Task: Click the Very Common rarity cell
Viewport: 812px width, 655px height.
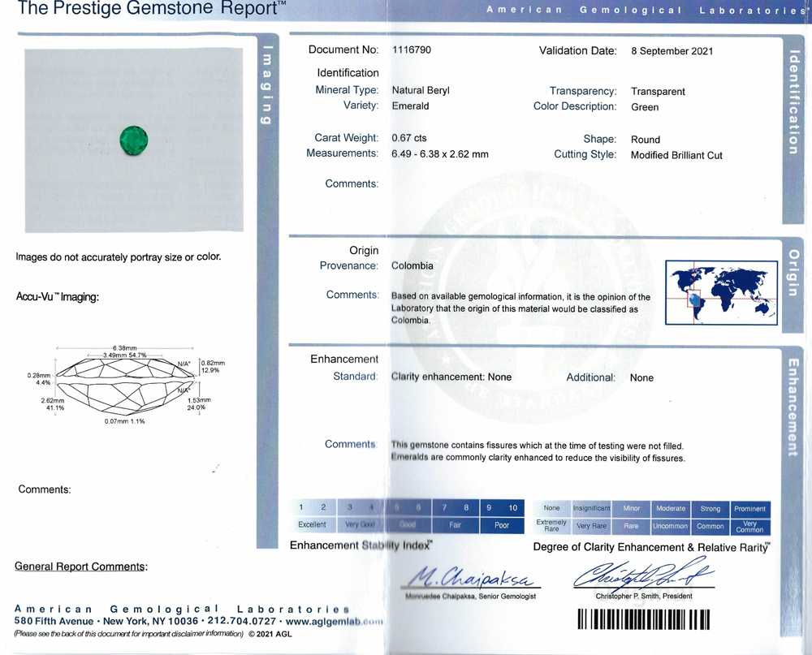Action: pos(749,527)
